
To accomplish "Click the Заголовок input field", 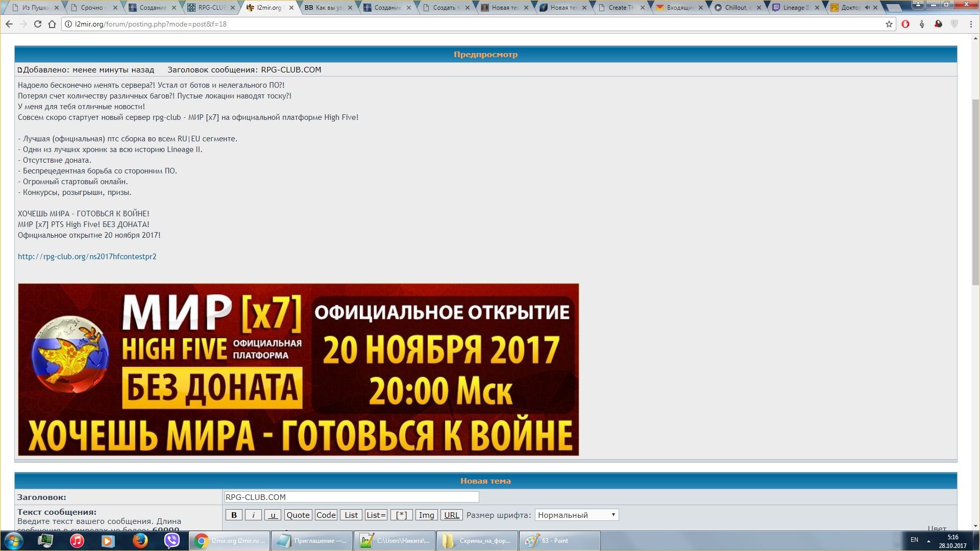I will (351, 497).
